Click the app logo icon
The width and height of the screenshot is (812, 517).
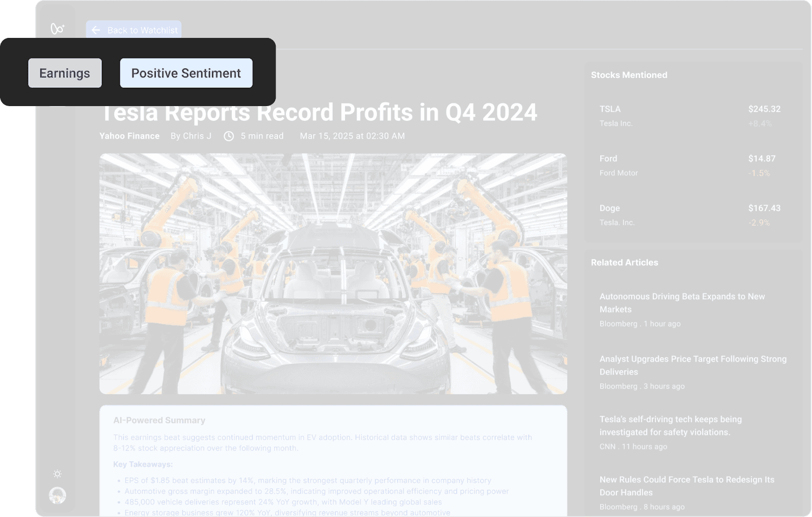click(x=57, y=29)
